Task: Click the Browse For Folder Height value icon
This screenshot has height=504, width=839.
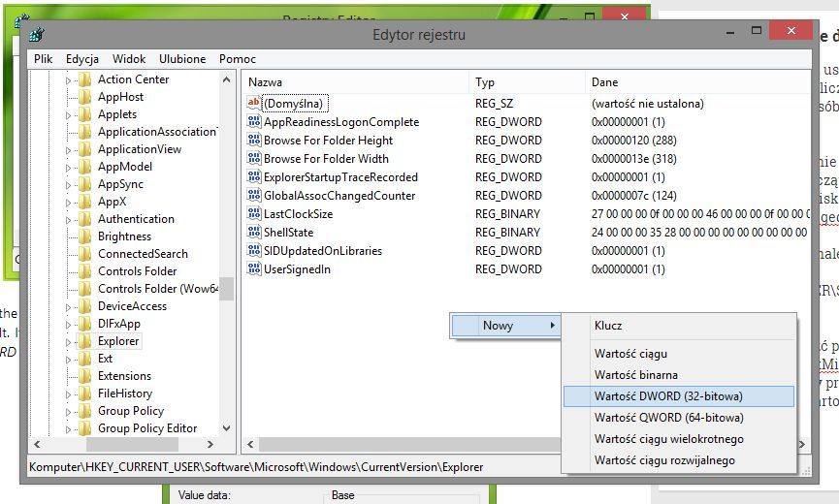Action: tap(253, 140)
